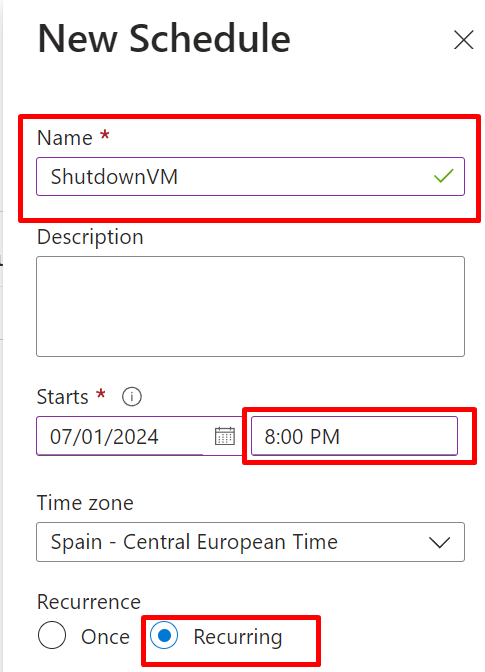Edit the 07/01/2024 start date field

[x=139, y=436]
